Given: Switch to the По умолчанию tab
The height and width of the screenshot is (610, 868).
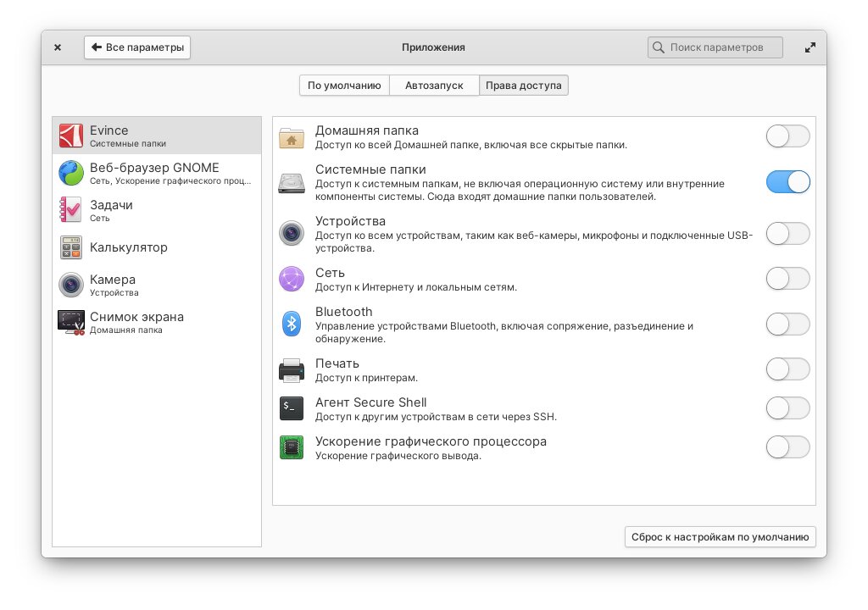Looking at the screenshot, I should (344, 86).
